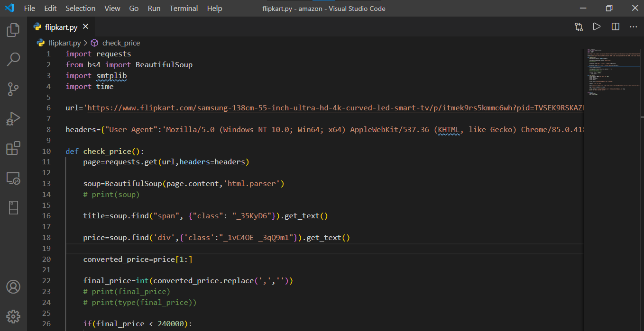Select the flipkart.py editor tab

pyautogui.click(x=61, y=27)
